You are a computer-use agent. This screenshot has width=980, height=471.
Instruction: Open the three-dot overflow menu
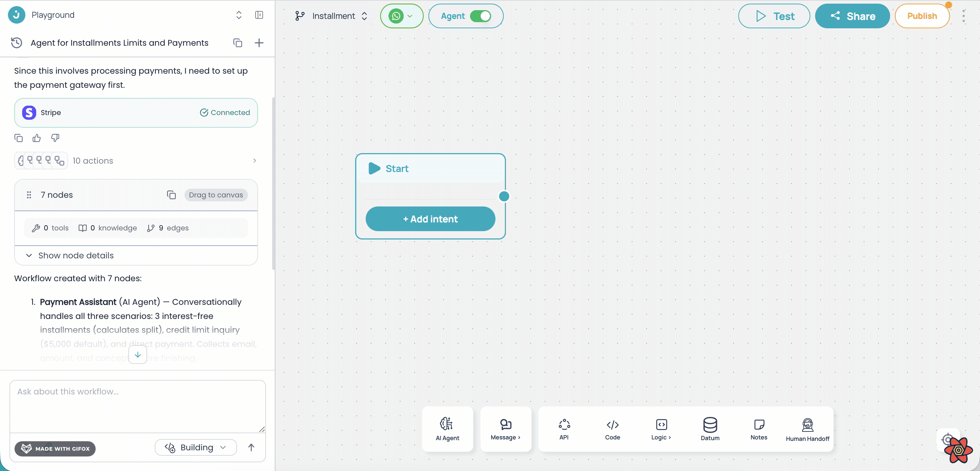(964, 16)
